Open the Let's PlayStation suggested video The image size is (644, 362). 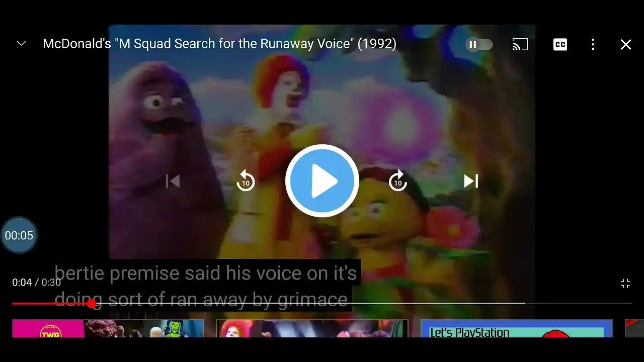click(x=517, y=328)
